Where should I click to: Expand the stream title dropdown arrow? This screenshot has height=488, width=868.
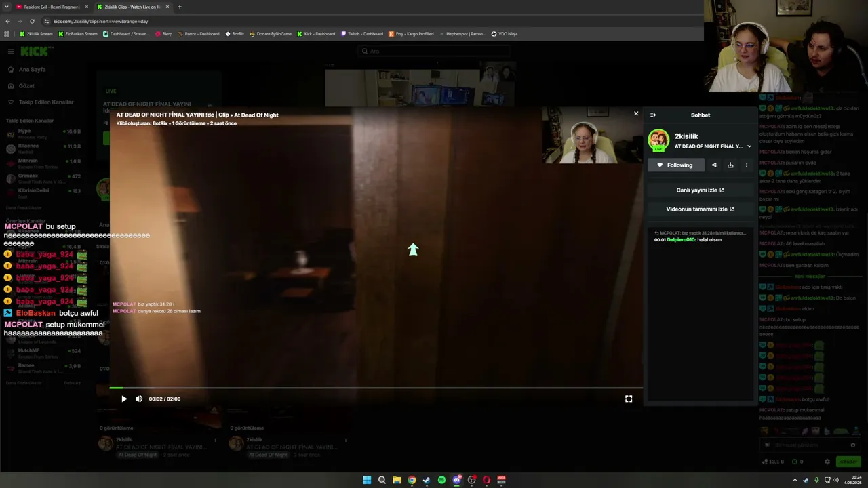click(749, 146)
